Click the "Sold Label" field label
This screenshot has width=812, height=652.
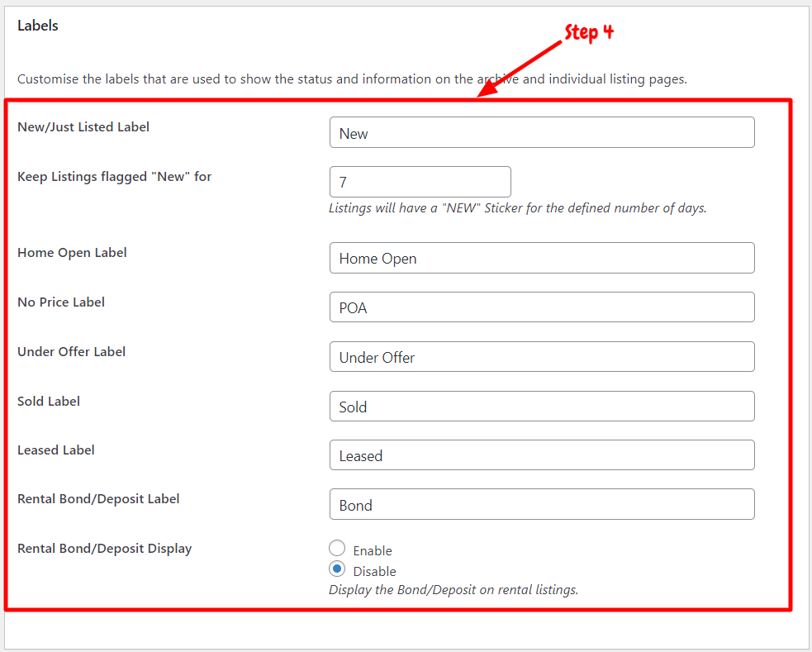pos(49,402)
